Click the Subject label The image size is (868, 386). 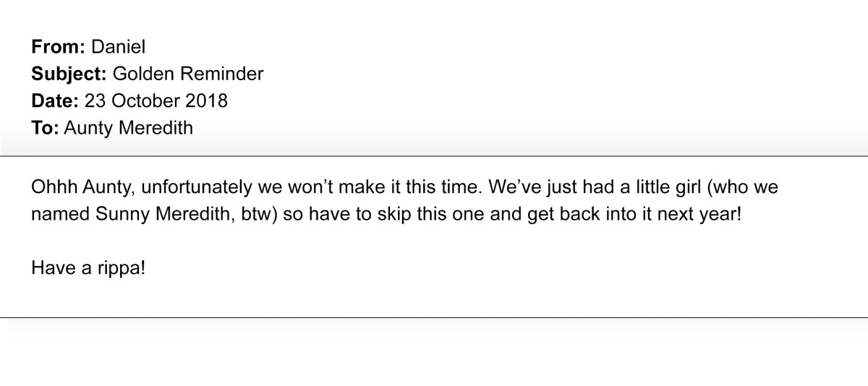tap(69, 74)
